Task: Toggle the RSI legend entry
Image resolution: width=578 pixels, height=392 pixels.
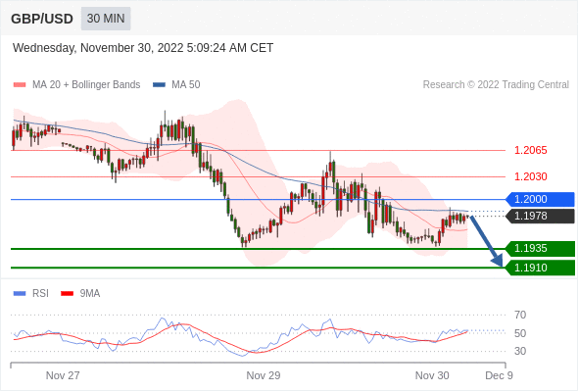Action: (x=31, y=293)
